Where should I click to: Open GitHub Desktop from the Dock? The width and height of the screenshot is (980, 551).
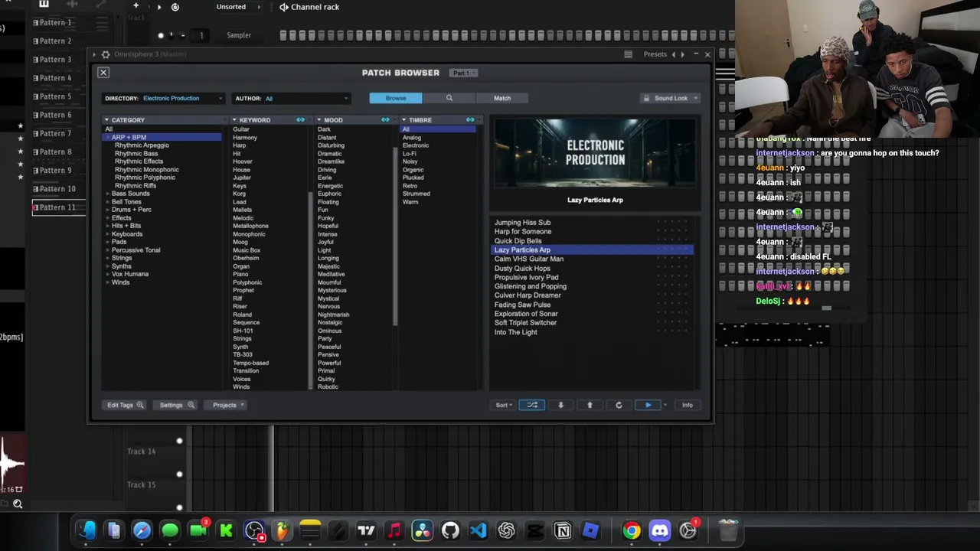pos(450,530)
